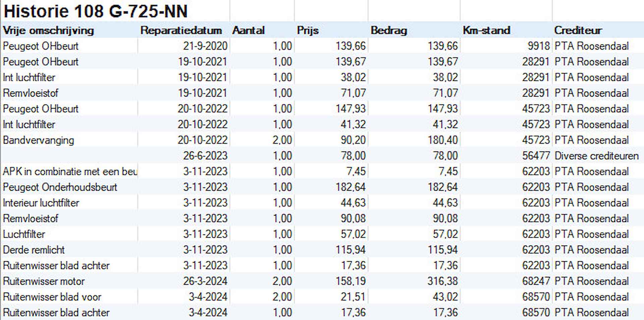Select the Peugeot Onderhoudsbeurt row description
Viewport: 644px width, 320px height.
(x=60, y=187)
